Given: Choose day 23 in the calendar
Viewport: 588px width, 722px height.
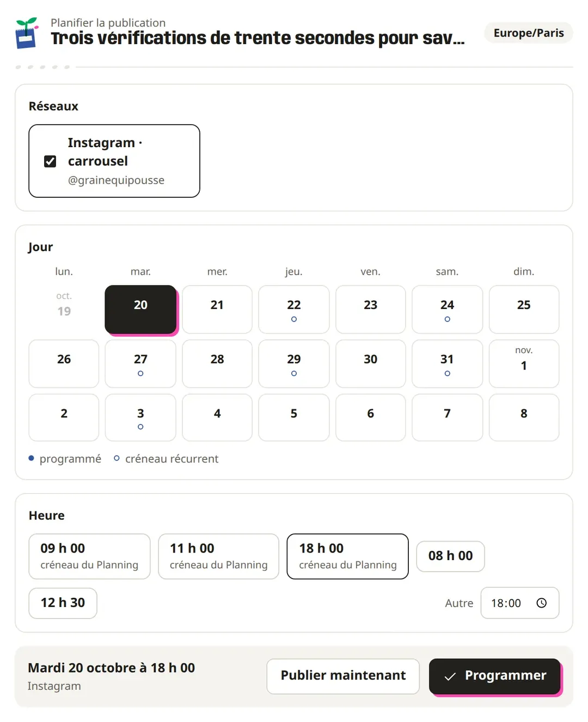Looking at the screenshot, I should point(371,309).
